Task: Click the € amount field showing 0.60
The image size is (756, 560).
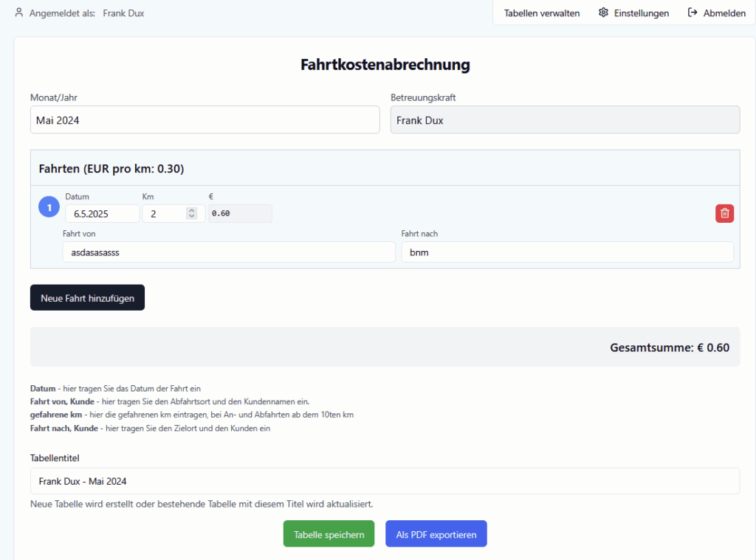Action: (240, 213)
